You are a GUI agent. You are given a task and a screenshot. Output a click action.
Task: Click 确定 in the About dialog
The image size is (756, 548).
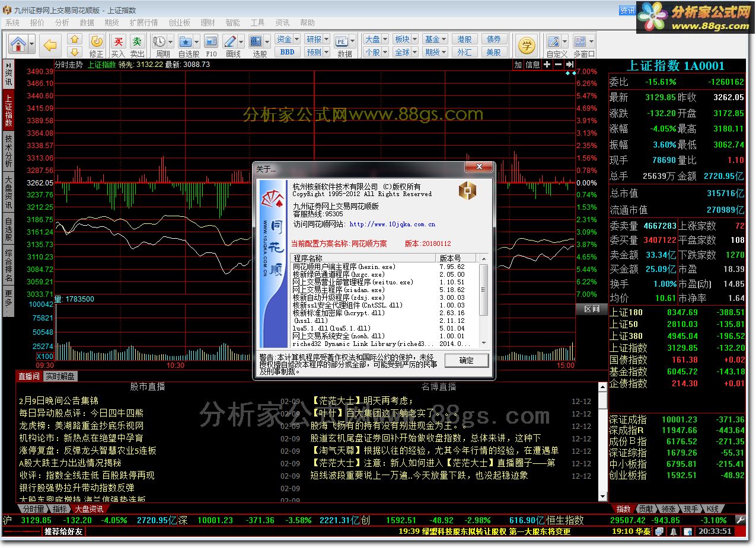pos(467,360)
